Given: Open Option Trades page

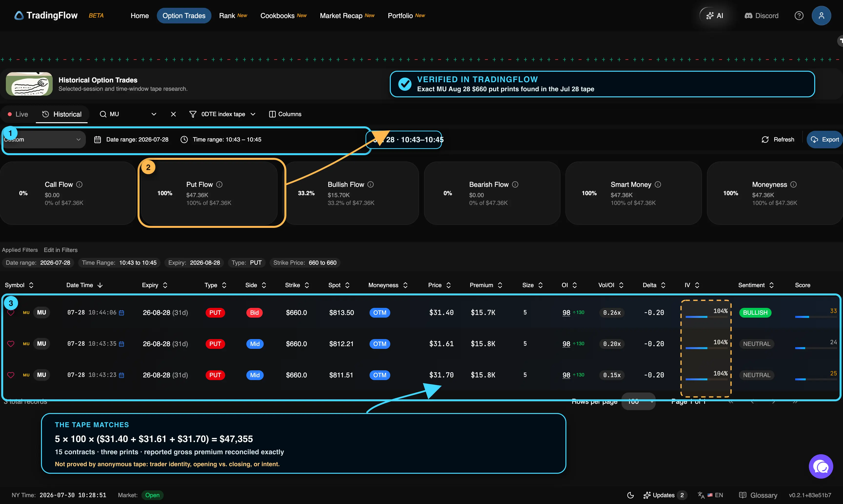Looking at the screenshot, I should click(184, 16).
